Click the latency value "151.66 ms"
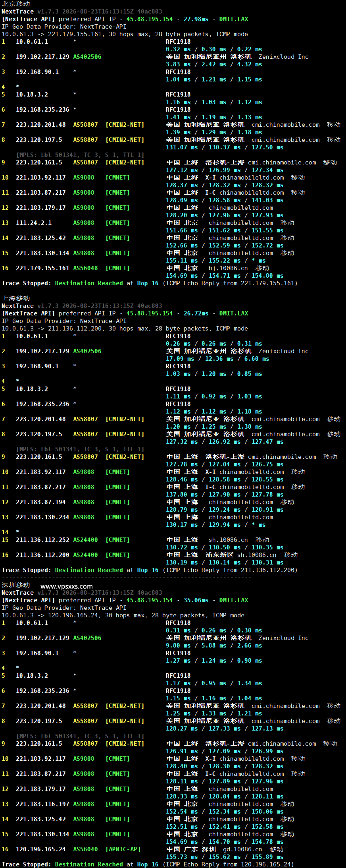Image resolution: width=346 pixels, height=868 pixels. pos(182,230)
